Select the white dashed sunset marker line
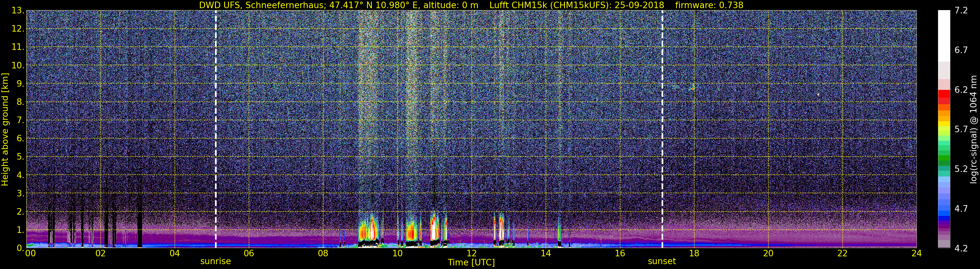 click(662, 129)
